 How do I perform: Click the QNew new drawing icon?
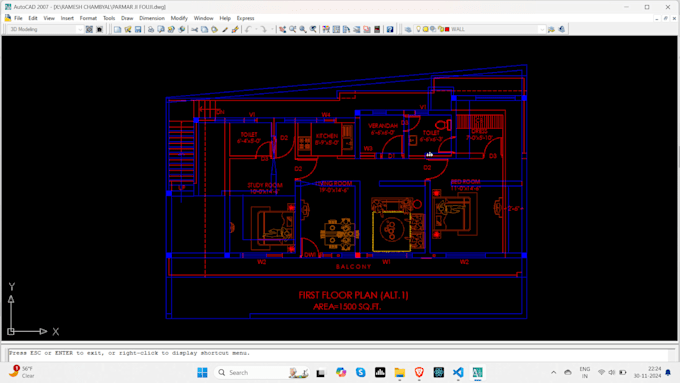click(x=118, y=29)
